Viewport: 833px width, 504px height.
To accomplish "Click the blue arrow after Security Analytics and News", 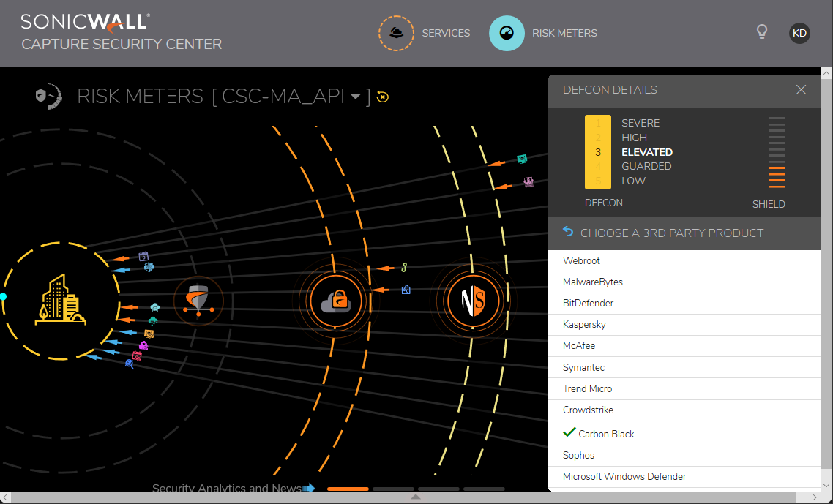I will (x=309, y=487).
